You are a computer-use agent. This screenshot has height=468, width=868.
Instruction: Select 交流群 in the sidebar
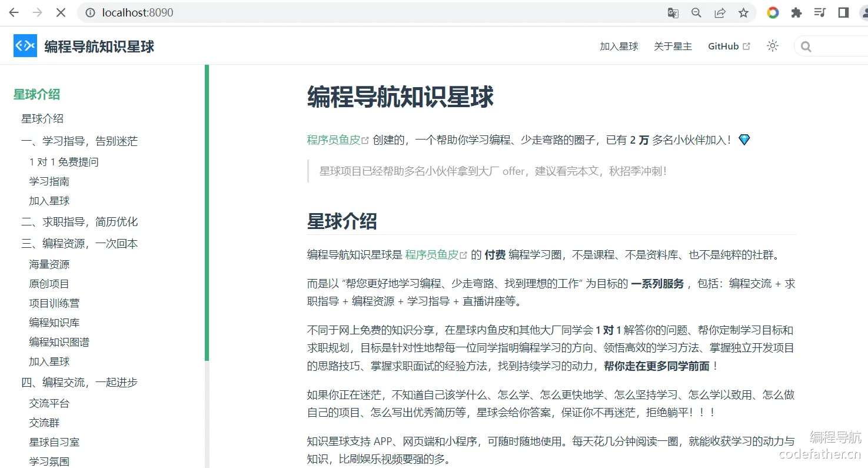pyautogui.click(x=44, y=423)
